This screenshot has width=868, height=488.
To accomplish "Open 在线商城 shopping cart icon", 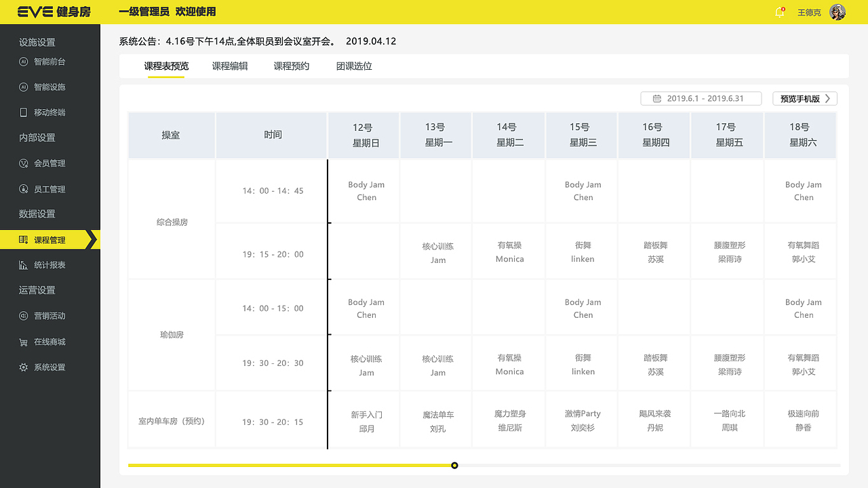I will click(x=23, y=342).
